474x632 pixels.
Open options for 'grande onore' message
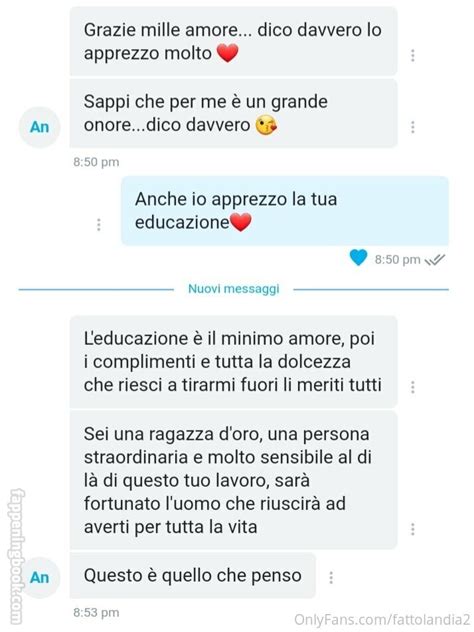pos(412,127)
